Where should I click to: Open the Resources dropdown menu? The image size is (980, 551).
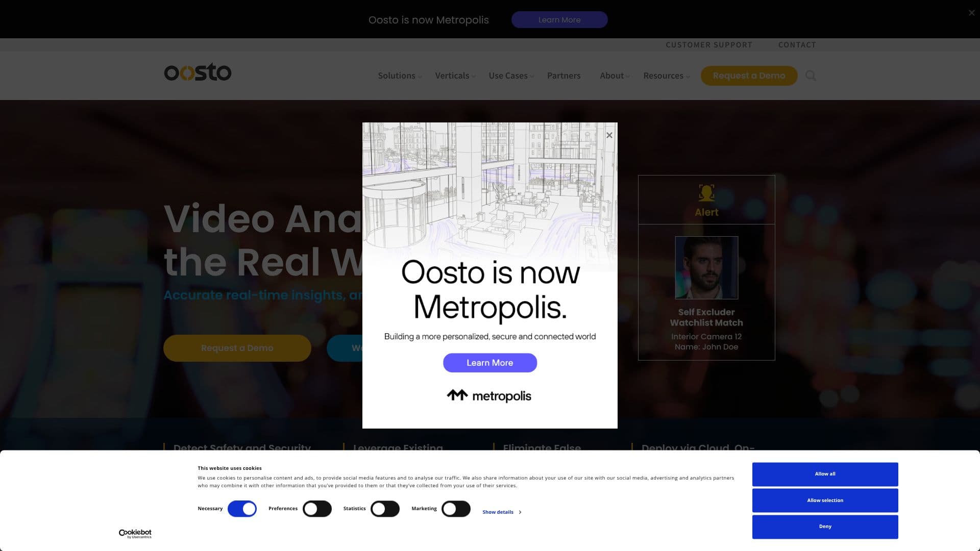pos(666,76)
